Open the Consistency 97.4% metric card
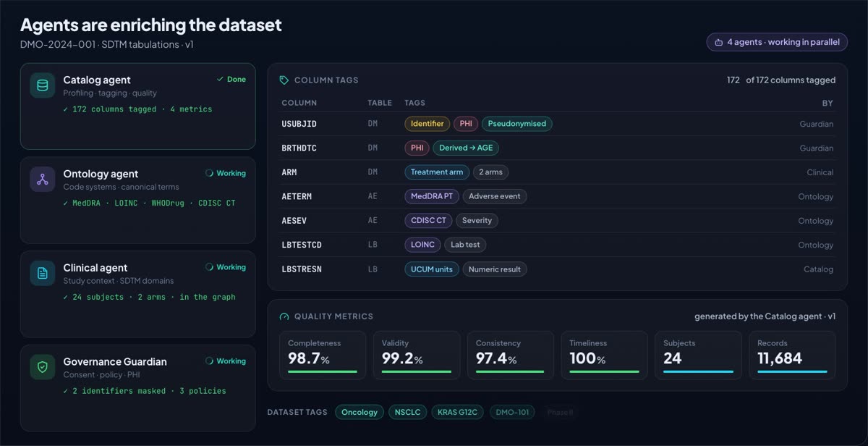This screenshot has height=446, width=868. click(511, 355)
